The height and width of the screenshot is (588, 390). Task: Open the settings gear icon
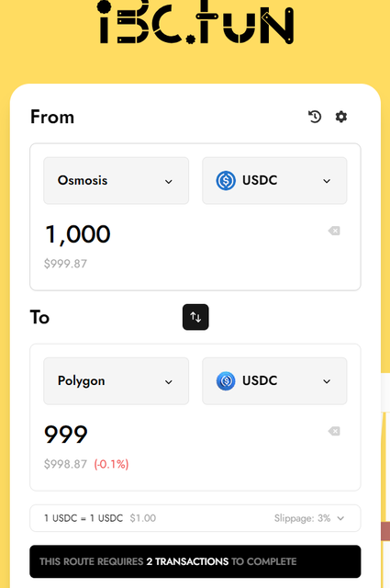tap(341, 117)
